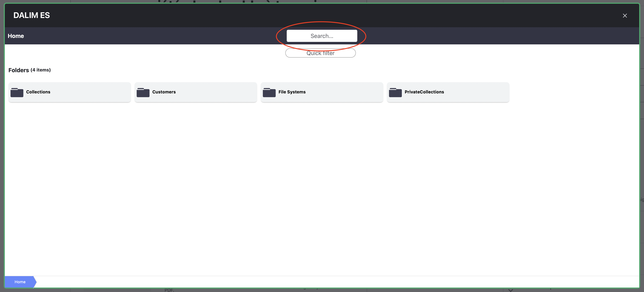Screen dimensions: 644x292
Task: Click the Home tab at bottom left
Action: point(20,282)
